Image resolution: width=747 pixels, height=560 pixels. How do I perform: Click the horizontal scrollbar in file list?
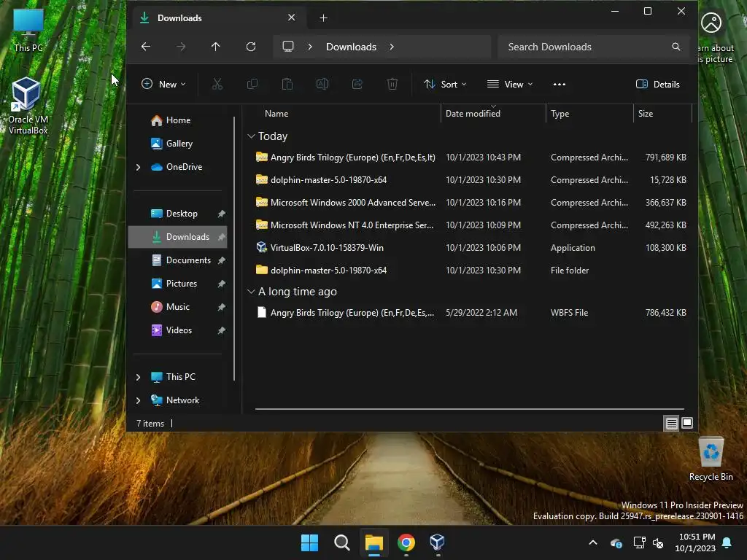tap(470, 409)
